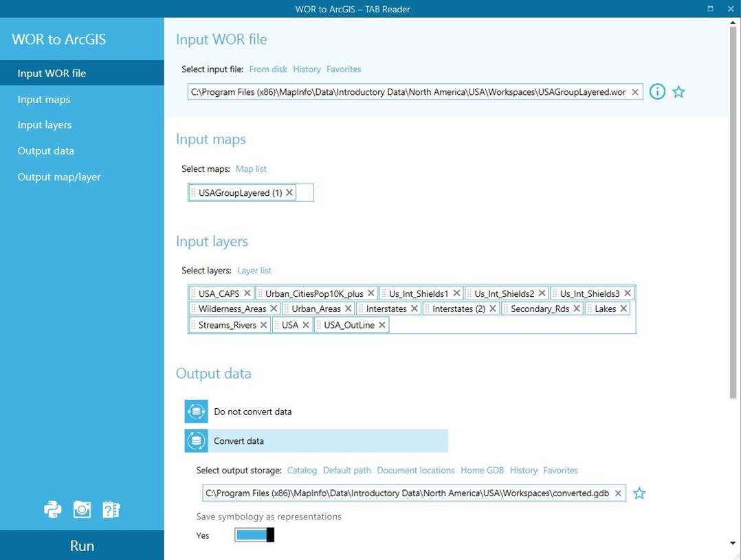Remove the Urban_CitiesPop10K_plus layer
This screenshot has height=560, width=741.
click(371, 293)
